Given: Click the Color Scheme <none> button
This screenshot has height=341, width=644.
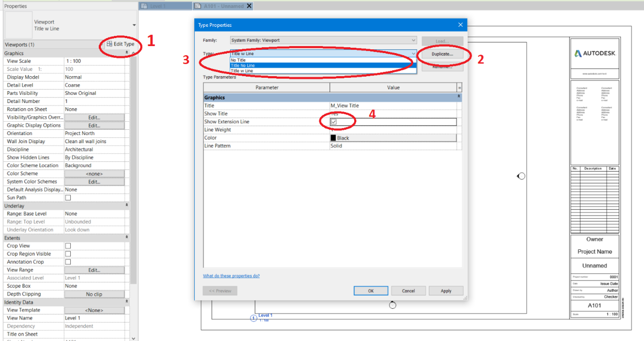Looking at the screenshot, I should tap(94, 174).
